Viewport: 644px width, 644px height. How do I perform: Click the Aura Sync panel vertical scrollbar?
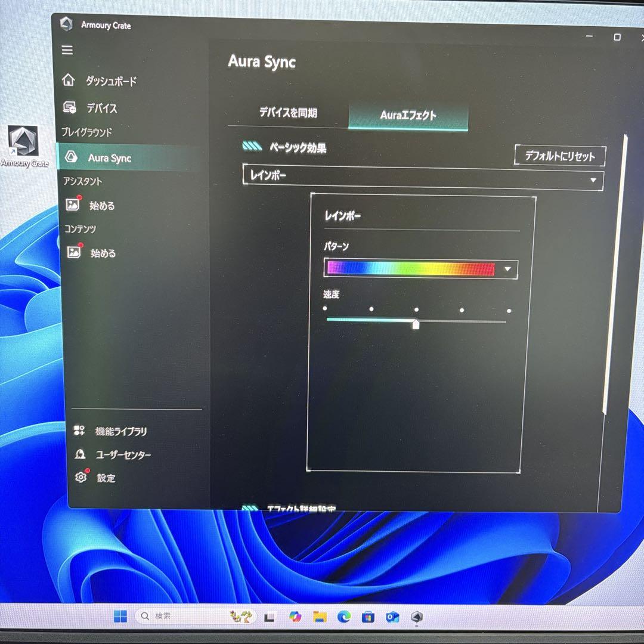[614, 274]
